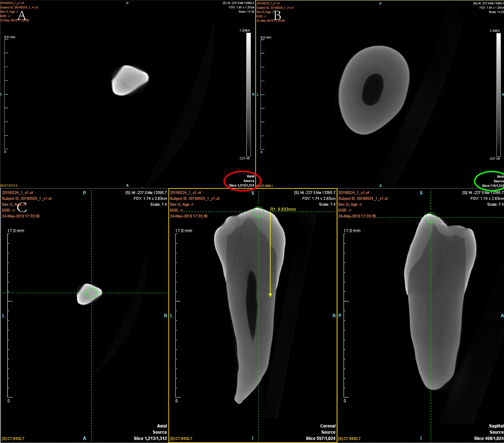Click the 'Slice 468/1,024' sagittal text
Screen dimensions: 504x443
click(489, 438)
